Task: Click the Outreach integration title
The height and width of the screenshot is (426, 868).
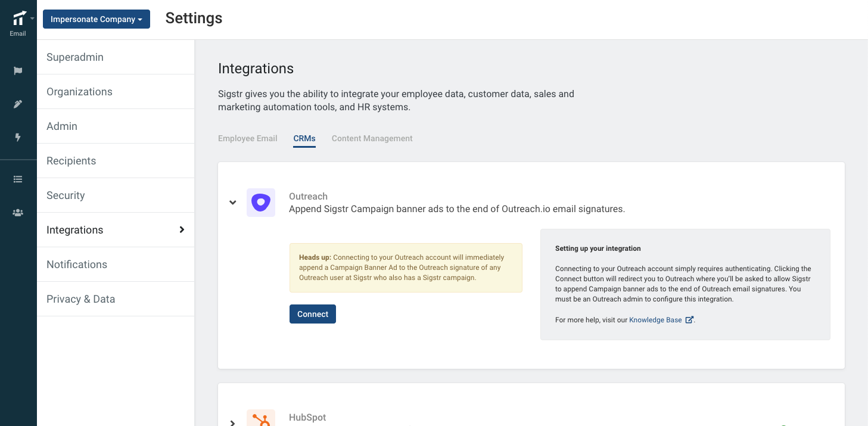Action: point(308,196)
